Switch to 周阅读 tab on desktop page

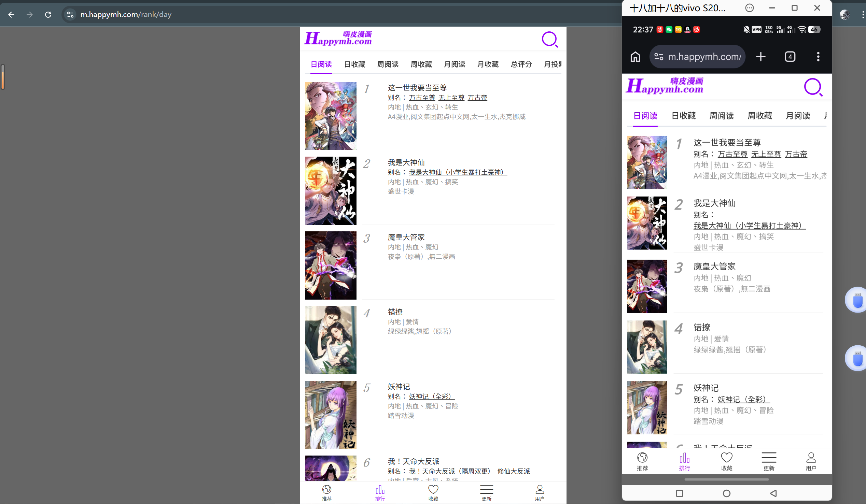[x=388, y=64]
